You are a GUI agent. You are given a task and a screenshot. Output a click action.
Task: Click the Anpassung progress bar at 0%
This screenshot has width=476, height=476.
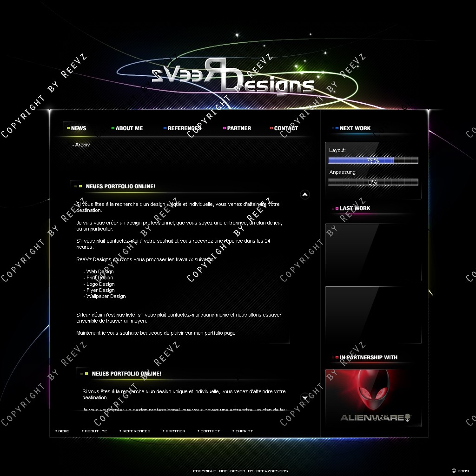373,182
